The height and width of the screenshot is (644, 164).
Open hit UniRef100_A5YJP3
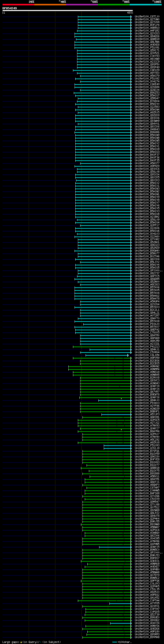(x=147, y=414)
